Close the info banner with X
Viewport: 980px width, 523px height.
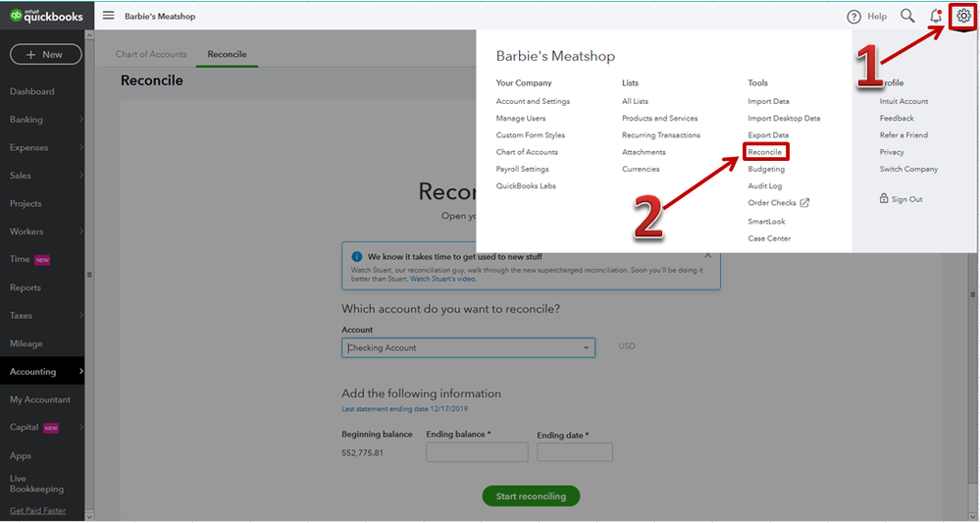point(707,255)
